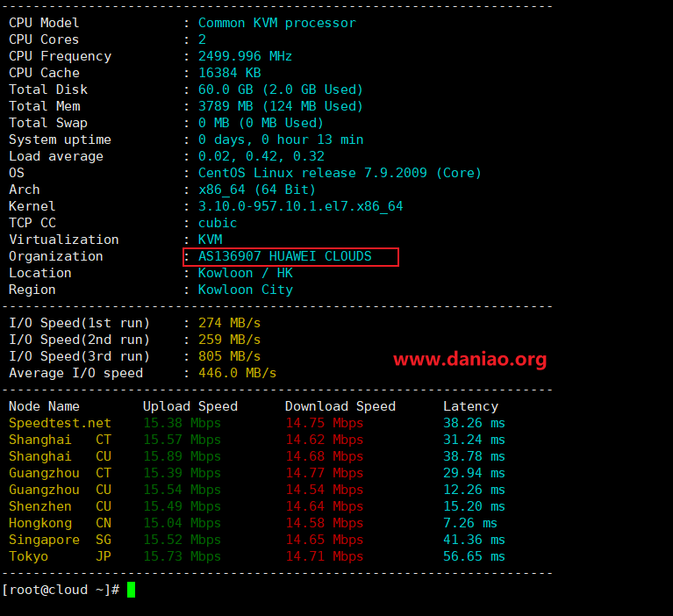
Task: Click system uptime value 0 days, 0 hour 13 min
Action: [281, 140]
